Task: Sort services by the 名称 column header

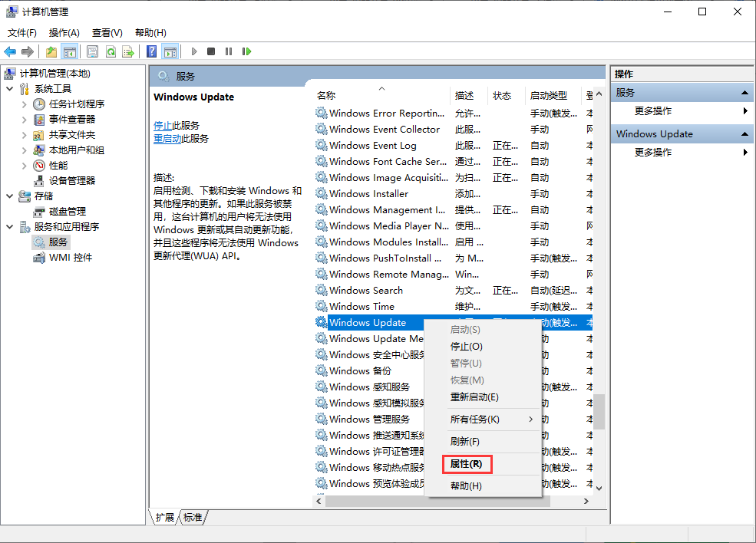Action: [326, 96]
